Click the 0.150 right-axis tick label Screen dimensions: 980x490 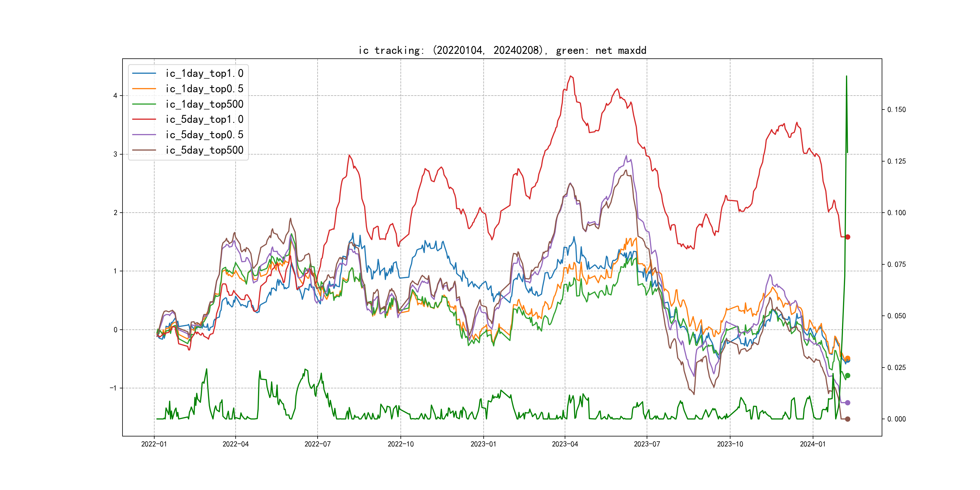click(x=896, y=109)
